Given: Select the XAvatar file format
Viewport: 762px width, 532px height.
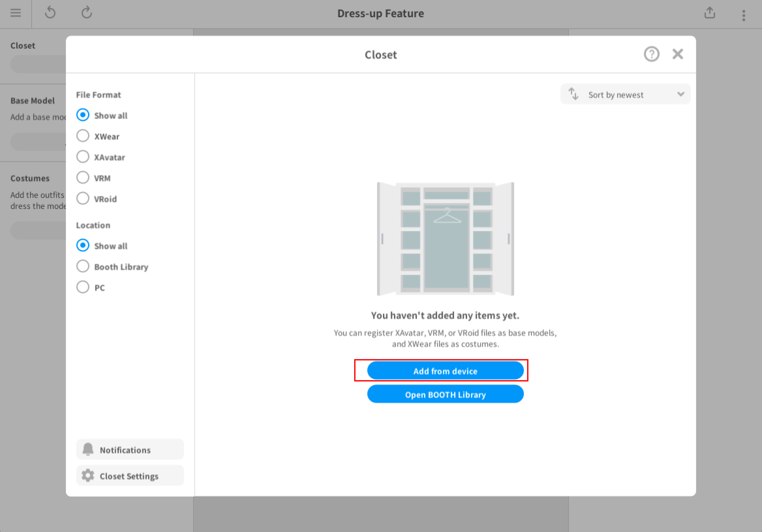Looking at the screenshot, I should click(83, 157).
